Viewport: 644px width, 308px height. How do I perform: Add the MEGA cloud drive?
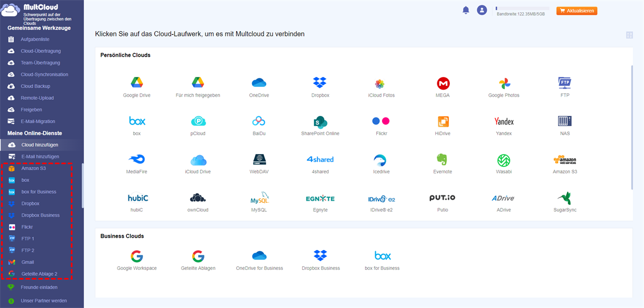coord(443,87)
